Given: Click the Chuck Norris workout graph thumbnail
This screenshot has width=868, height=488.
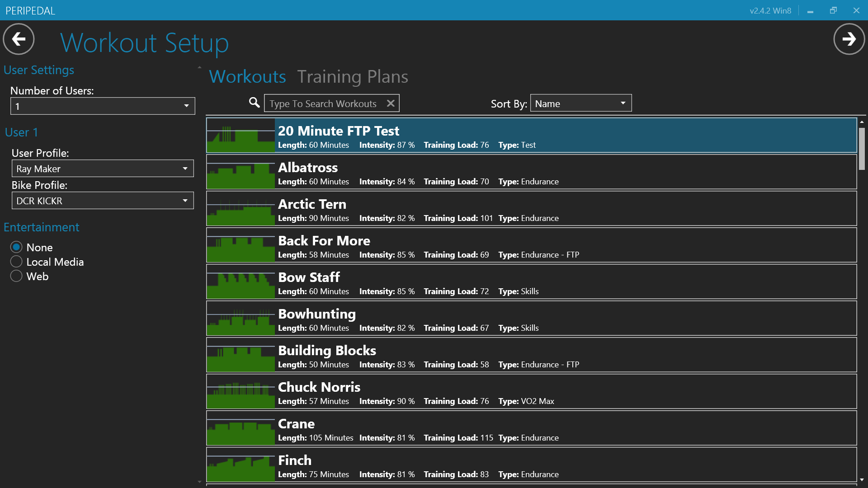Looking at the screenshot, I should click(241, 391).
